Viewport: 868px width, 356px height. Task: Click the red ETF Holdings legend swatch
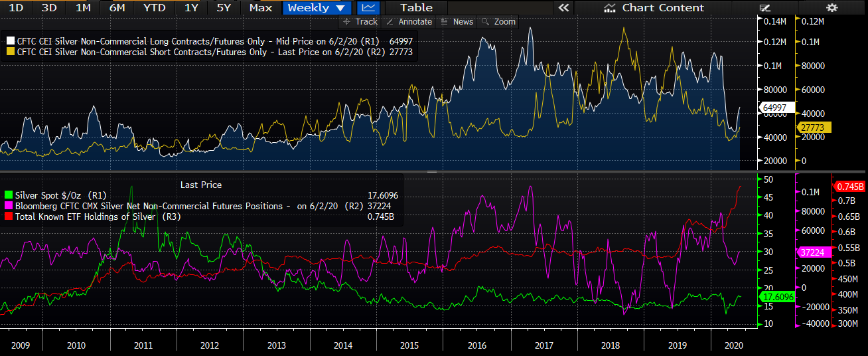(x=8, y=217)
